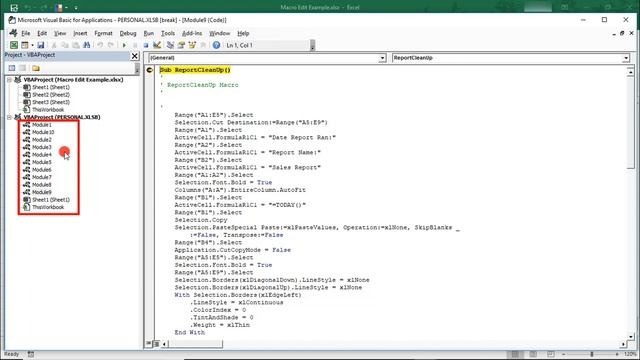Screen dimensions: 640x360
Task: Open the View menu
Action: tap(60, 33)
